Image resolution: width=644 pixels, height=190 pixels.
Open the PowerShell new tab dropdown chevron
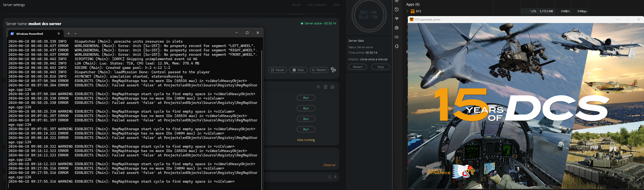[75, 33]
